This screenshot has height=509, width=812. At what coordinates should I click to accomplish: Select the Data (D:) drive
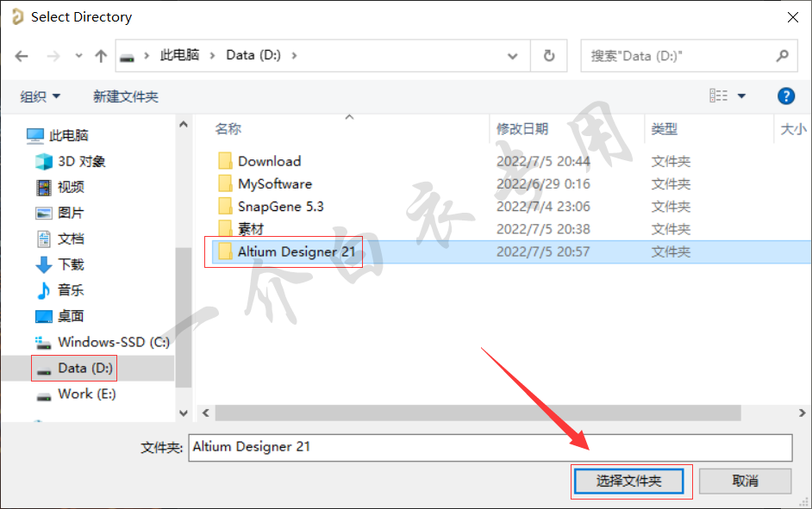click(85, 368)
